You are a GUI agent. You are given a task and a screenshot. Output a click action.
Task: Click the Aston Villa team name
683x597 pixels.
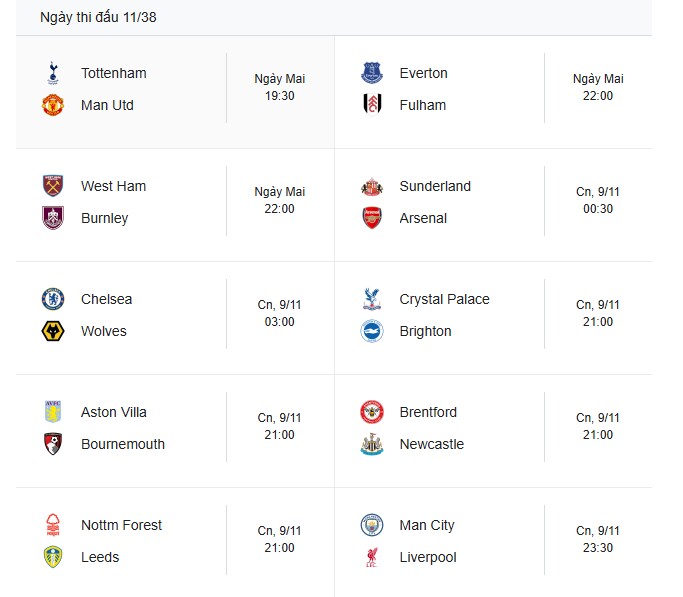[x=114, y=412]
